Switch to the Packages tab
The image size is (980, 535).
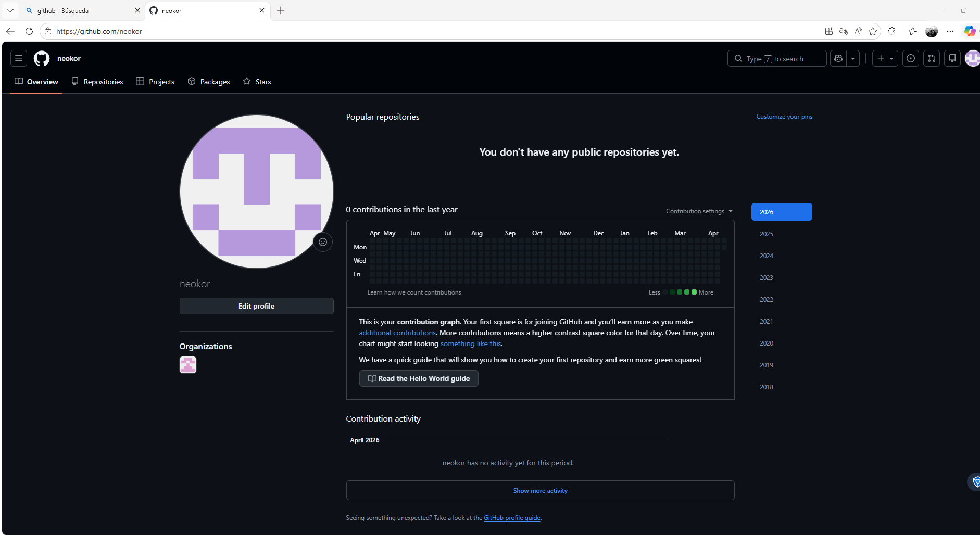(x=209, y=82)
